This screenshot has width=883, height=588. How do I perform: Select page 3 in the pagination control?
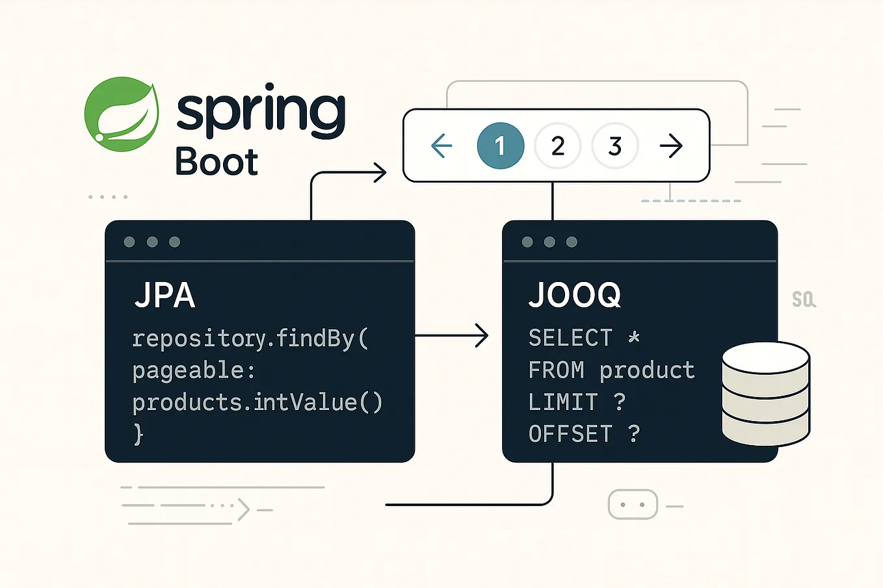point(615,146)
